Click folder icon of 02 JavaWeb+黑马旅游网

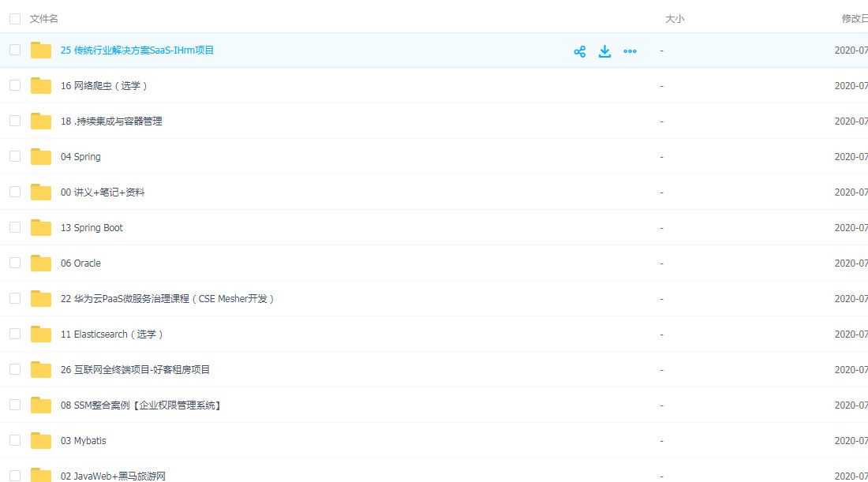(x=41, y=476)
